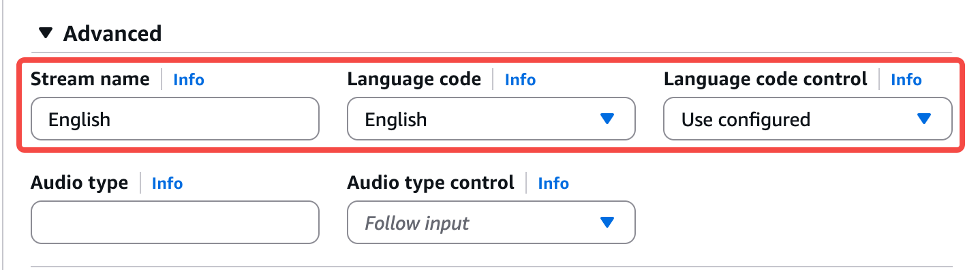Click the Audio type control label
Image resolution: width=980 pixels, height=270 pixels.
point(431,183)
